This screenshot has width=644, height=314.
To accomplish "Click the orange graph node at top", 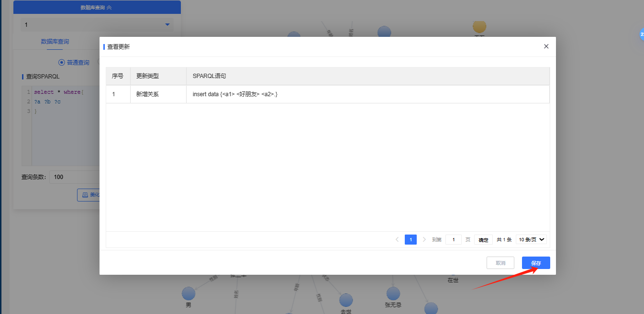I will pyautogui.click(x=479, y=26).
